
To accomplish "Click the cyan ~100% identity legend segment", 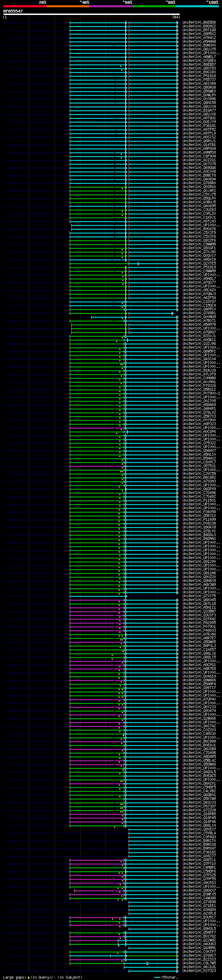I will click(x=197, y=6).
